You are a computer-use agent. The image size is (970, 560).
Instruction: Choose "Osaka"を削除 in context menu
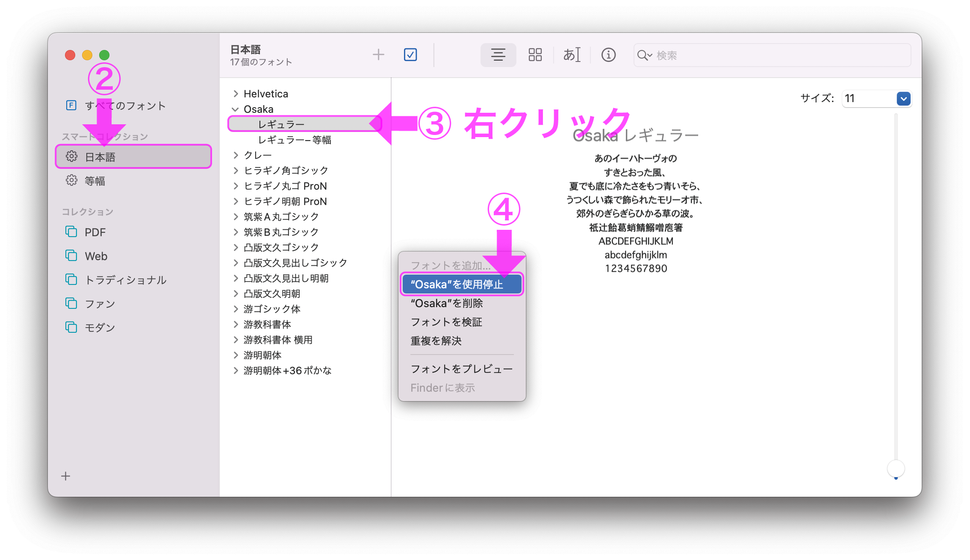click(462, 303)
